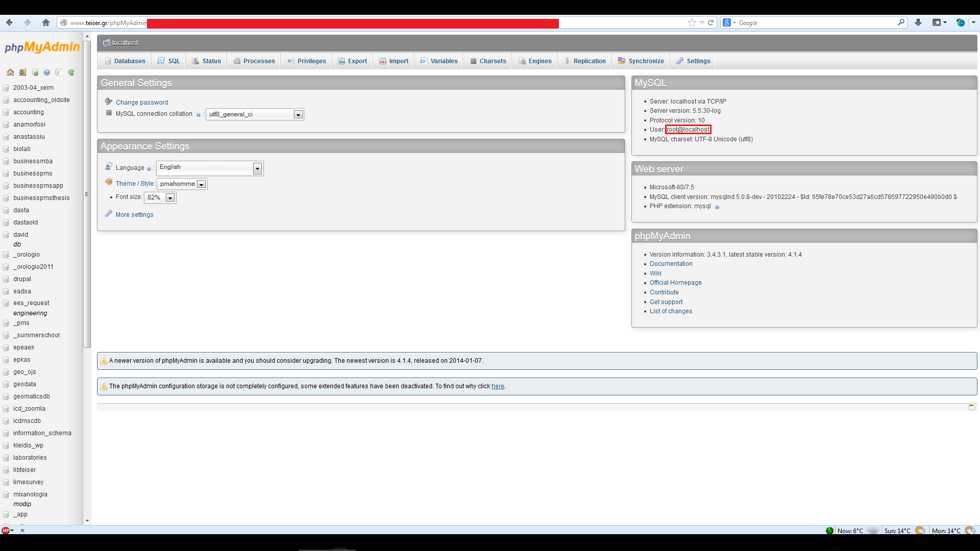
Task: Click the MySQL collation help icon
Action: coord(199,115)
